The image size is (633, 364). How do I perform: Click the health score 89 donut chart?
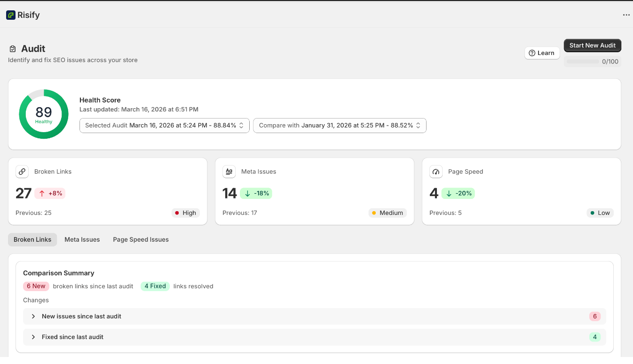coord(44,114)
